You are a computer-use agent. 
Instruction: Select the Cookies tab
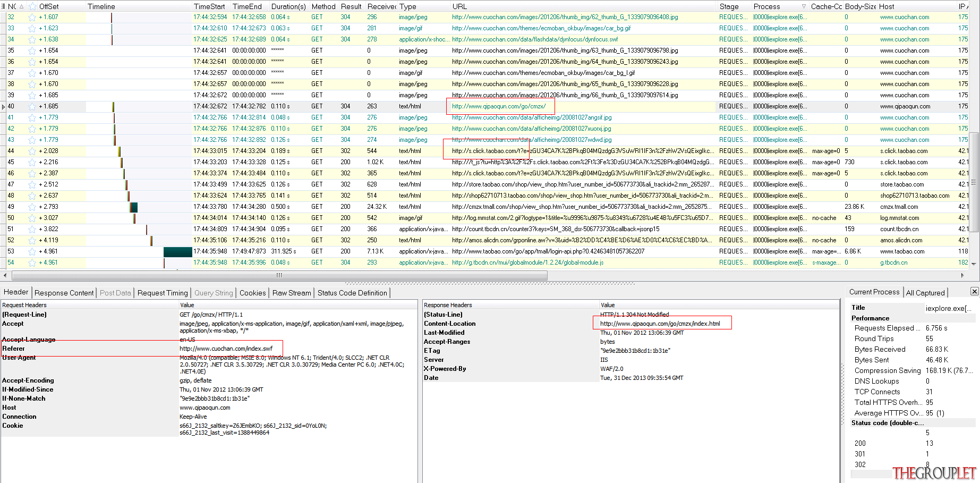coord(252,293)
